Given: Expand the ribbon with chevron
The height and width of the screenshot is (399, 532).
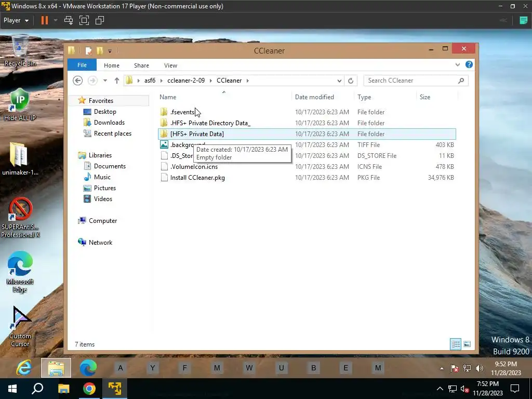Looking at the screenshot, I should (458, 64).
